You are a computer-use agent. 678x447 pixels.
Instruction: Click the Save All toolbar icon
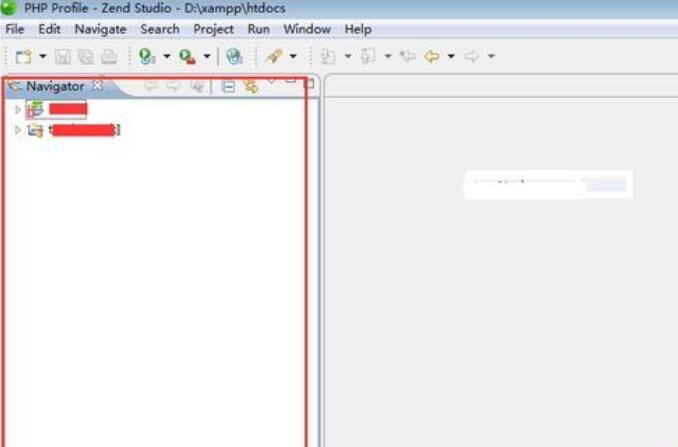tap(86, 57)
